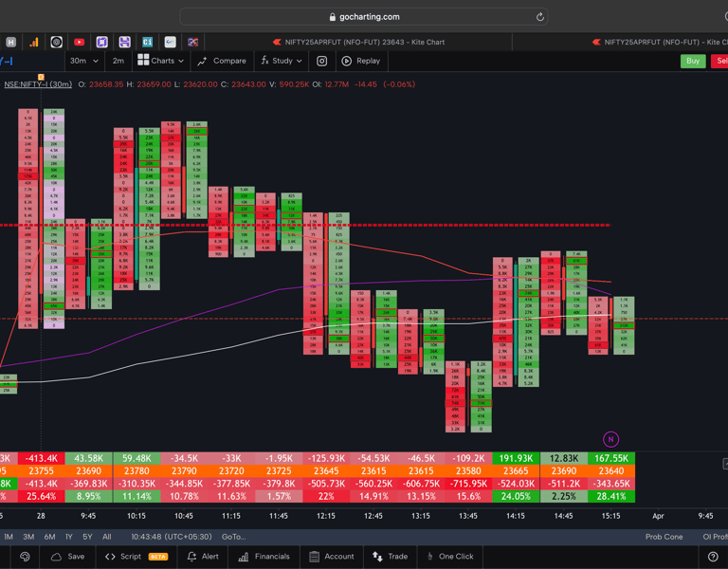Open the teal Ci bookmark icon

(x=147, y=43)
